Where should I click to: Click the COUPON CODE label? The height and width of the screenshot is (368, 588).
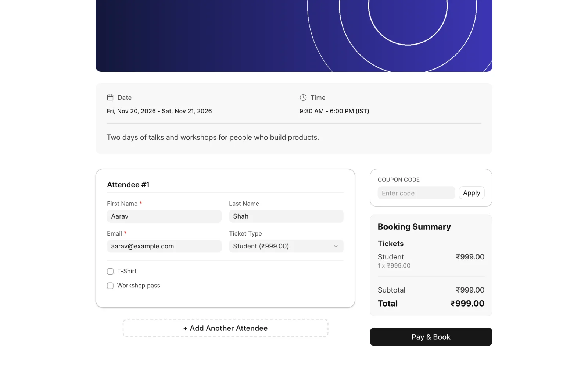pyautogui.click(x=399, y=180)
